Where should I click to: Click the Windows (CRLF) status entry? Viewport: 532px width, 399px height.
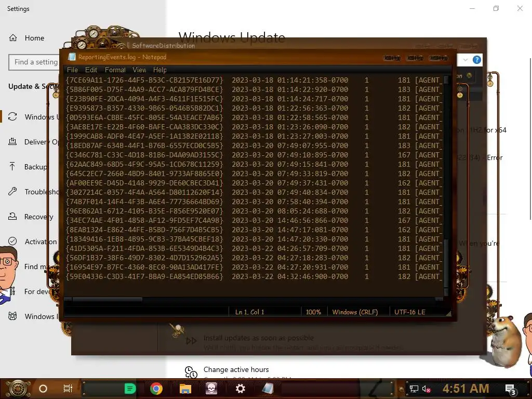[355, 312]
